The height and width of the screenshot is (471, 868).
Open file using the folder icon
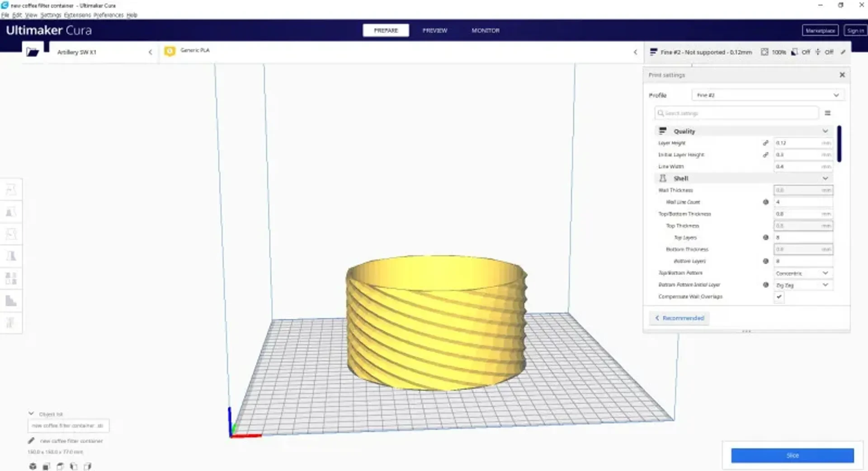(33, 52)
